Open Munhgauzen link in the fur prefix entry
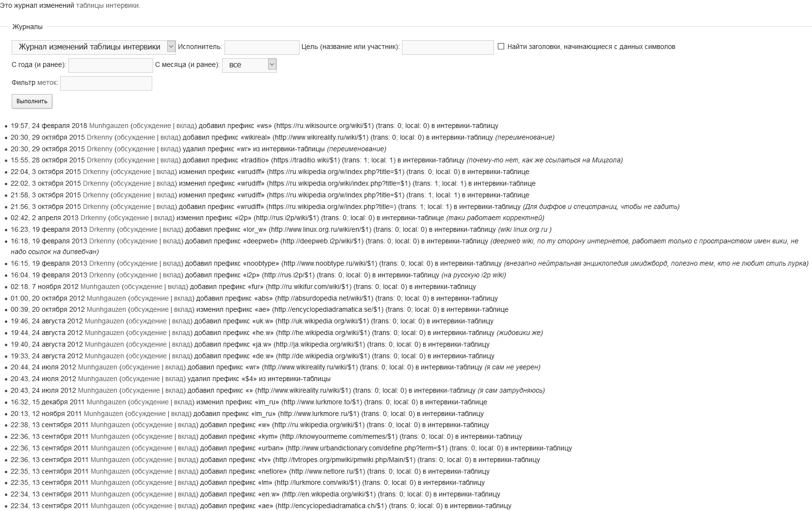 point(100,287)
